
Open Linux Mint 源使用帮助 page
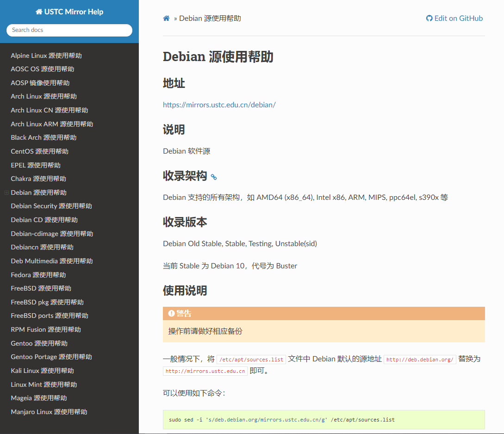click(x=44, y=384)
